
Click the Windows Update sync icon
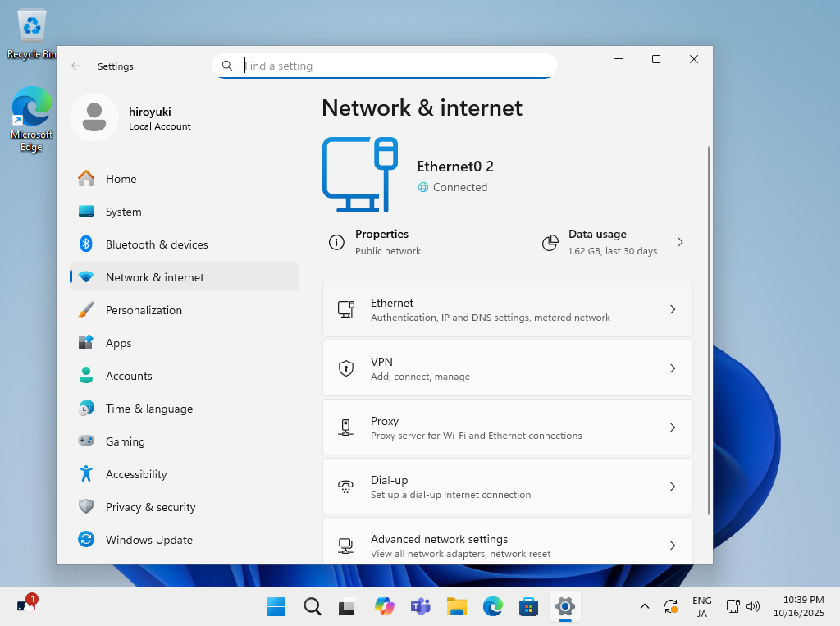click(x=86, y=540)
